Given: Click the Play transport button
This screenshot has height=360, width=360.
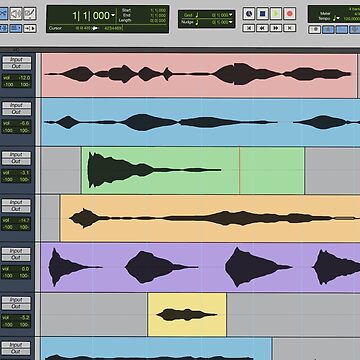Looking at the screenshot, I should click(x=276, y=14).
